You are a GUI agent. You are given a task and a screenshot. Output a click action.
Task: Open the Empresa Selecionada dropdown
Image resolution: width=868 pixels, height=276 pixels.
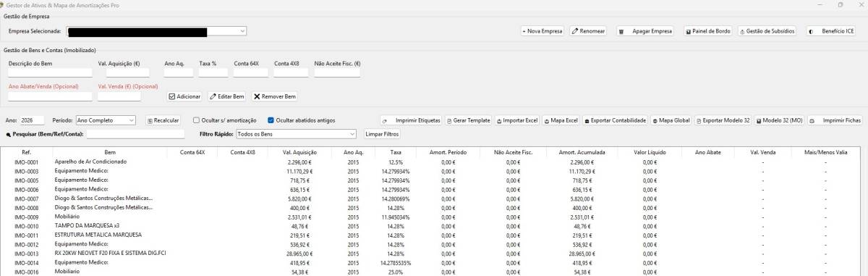[x=156, y=31]
